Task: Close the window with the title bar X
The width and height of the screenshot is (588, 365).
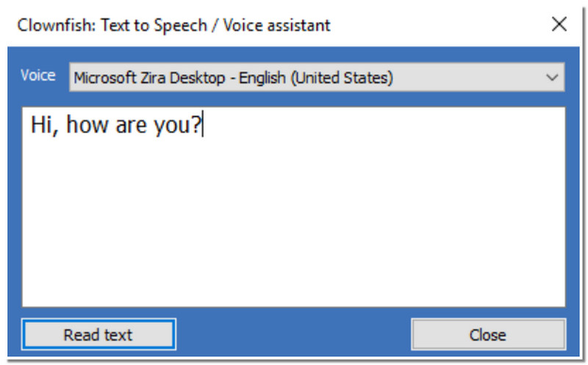Action: (x=559, y=24)
